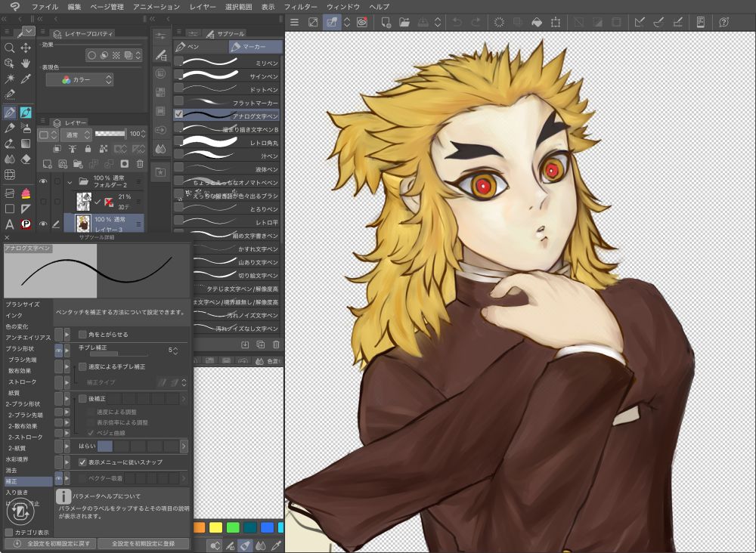Select the Eraser tool
756x553 pixels.
coord(26,159)
